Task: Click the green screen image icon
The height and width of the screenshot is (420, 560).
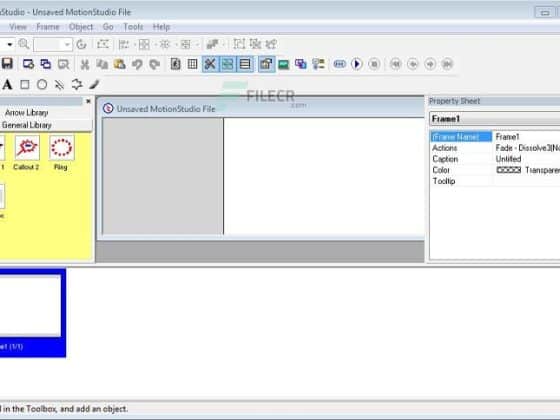Action: coord(284,64)
